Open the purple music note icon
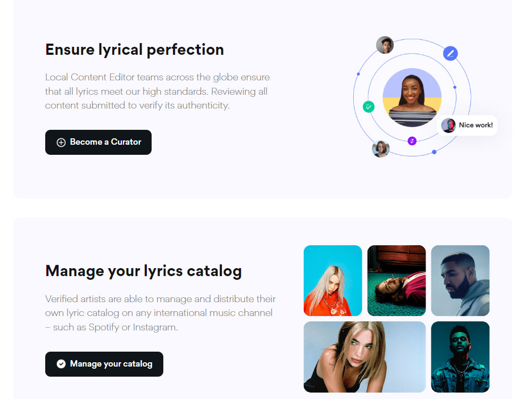Screen dimensions: 532x399 click(x=411, y=141)
